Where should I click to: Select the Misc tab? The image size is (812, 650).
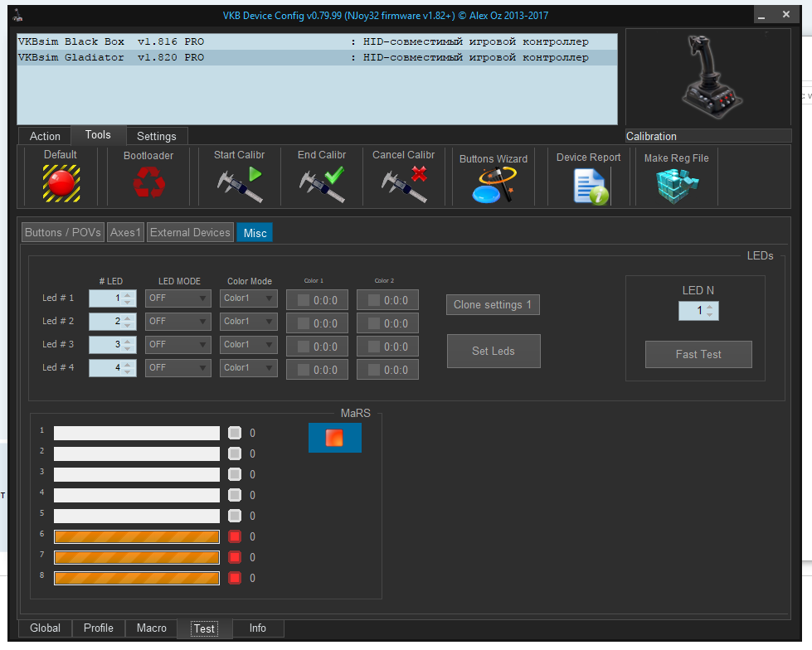255,233
